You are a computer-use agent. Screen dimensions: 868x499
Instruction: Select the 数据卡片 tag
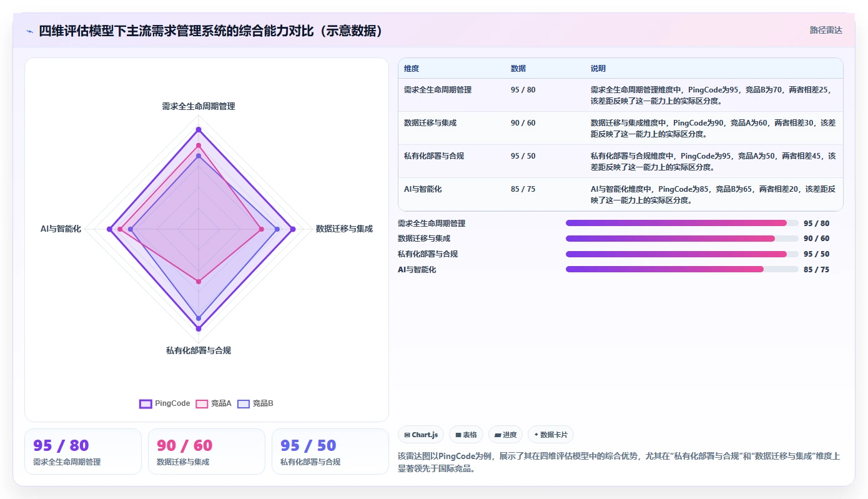(551, 435)
